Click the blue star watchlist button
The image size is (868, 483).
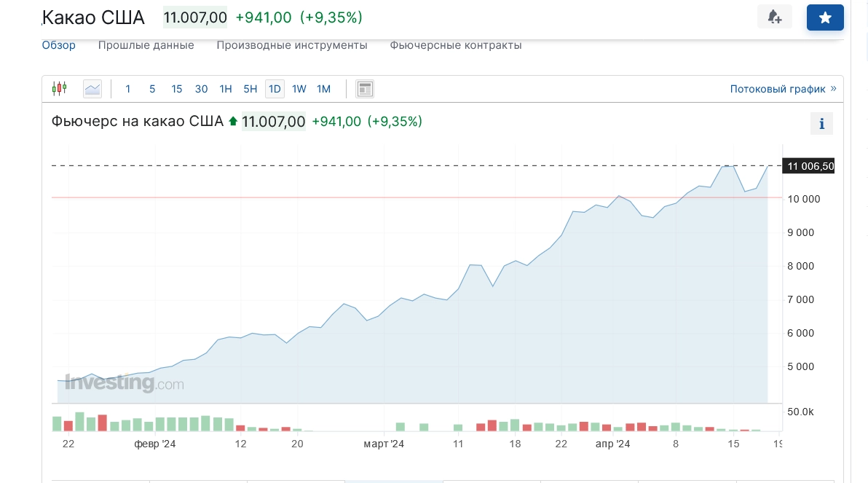[824, 17]
